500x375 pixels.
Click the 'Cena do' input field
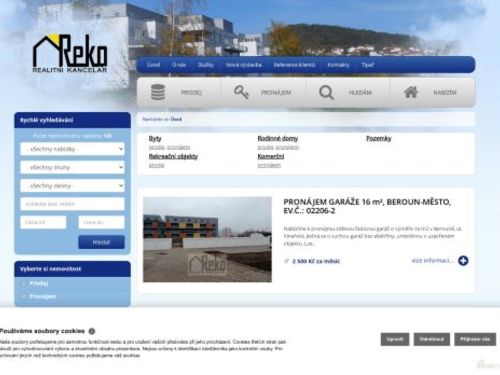(x=101, y=222)
